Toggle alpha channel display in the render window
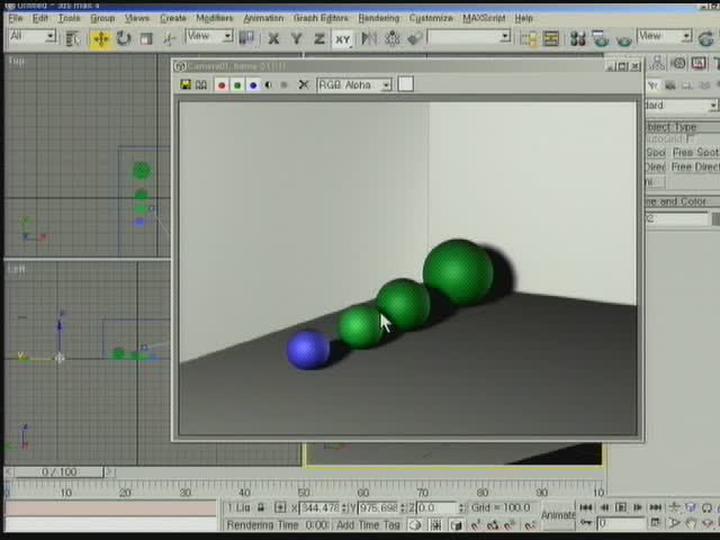Viewport: 720px width, 540px height. pos(269,85)
